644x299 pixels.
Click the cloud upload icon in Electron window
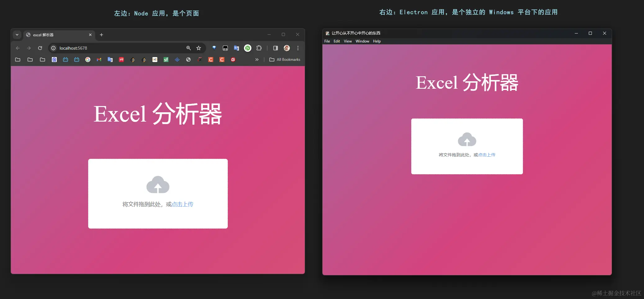click(467, 139)
